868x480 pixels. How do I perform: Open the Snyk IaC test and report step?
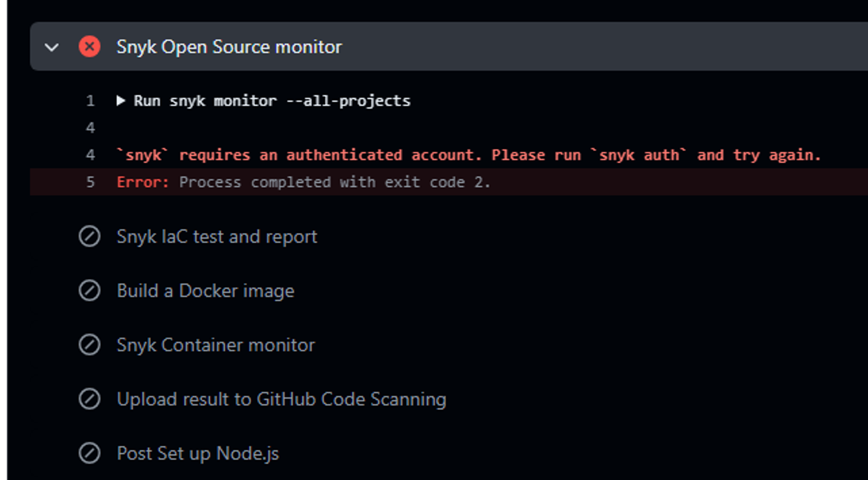click(217, 237)
